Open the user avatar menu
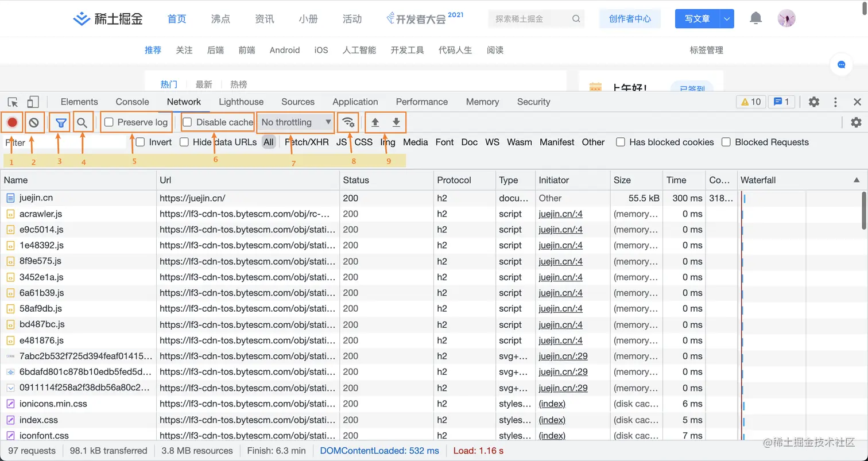This screenshot has height=461, width=868. [786, 18]
